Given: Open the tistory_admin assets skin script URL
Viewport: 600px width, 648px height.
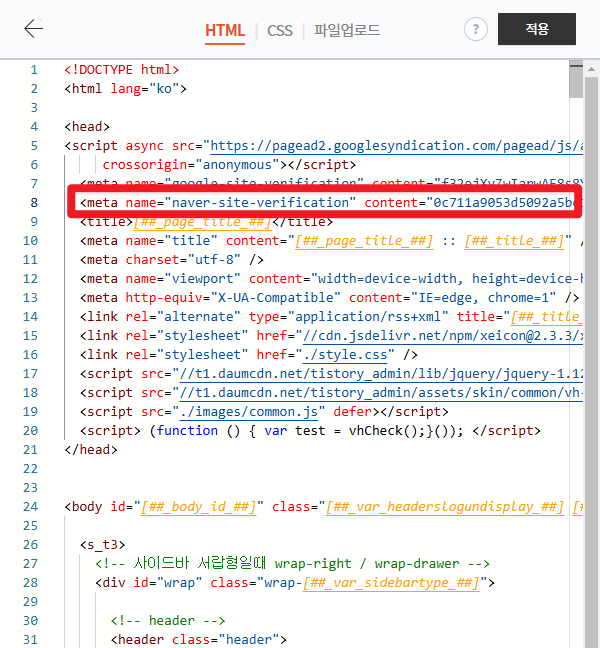Looking at the screenshot, I should click(x=381, y=393).
